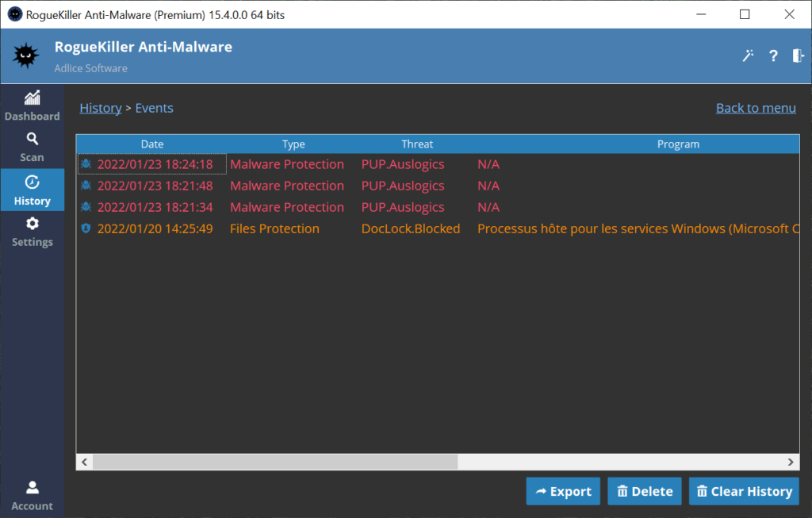
Task: Click bug icon on 18:21:34 event row
Action: pyautogui.click(x=86, y=207)
